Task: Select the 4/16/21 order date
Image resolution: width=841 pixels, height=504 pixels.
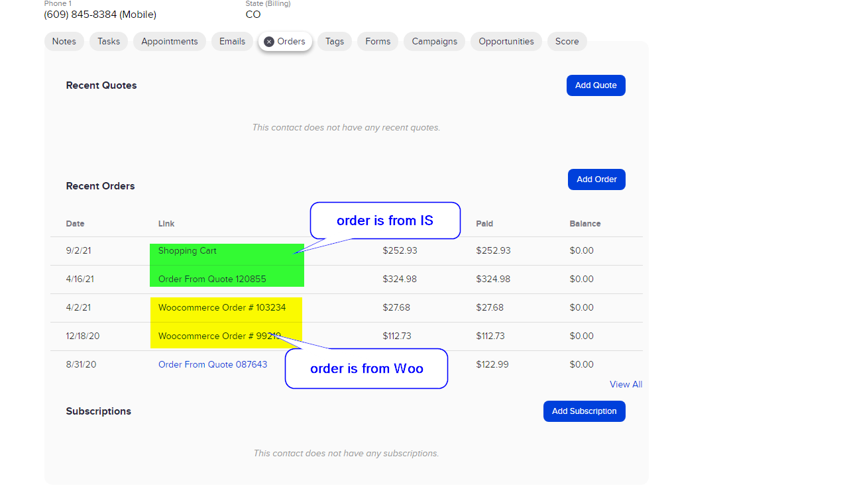Action: coord(80,279)
